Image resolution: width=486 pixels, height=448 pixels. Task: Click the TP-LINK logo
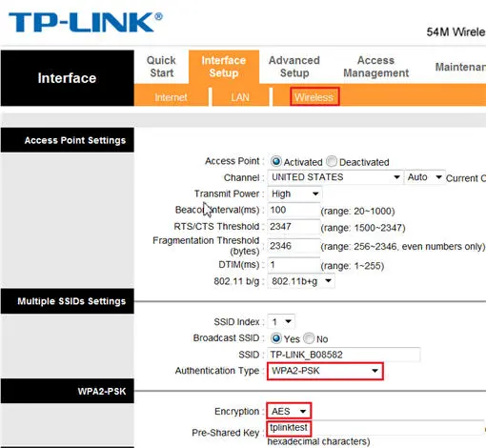click(86, 22)
